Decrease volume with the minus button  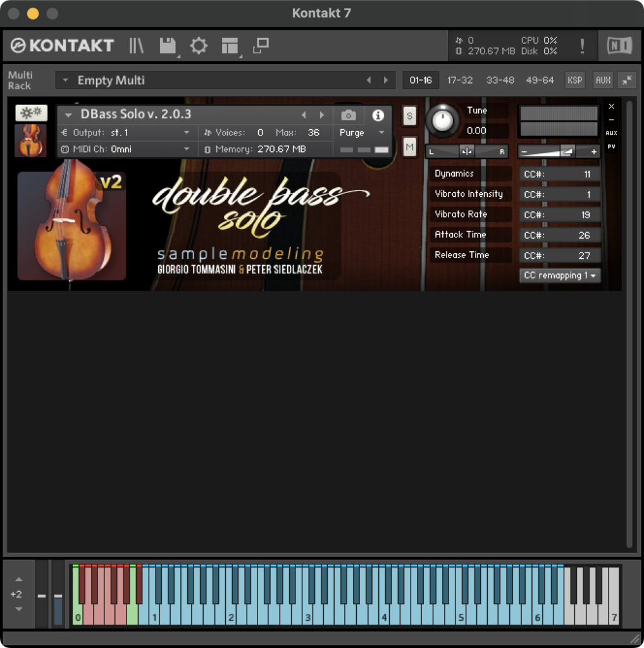pyautogui.click(x=524, y=152)
